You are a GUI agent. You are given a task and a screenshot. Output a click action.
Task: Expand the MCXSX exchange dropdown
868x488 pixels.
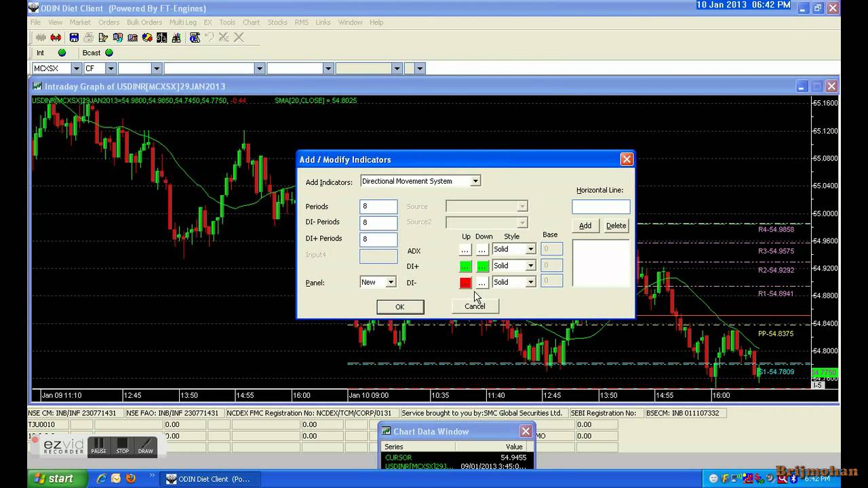click(x=76, y=68)
